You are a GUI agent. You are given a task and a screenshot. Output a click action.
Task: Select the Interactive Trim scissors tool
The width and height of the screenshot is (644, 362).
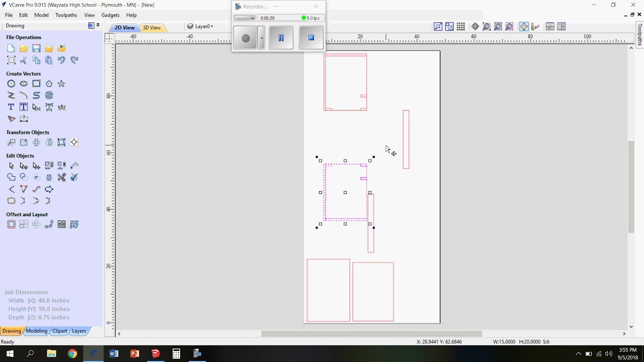pos(61,177)
